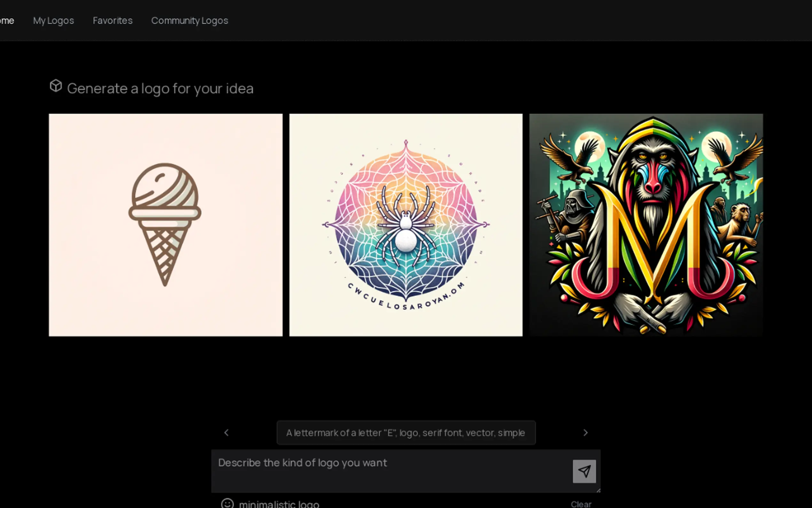This screenshot has width=812, height=508.
Task: Clear the selected logo style
Action: [x=581, y=504]
